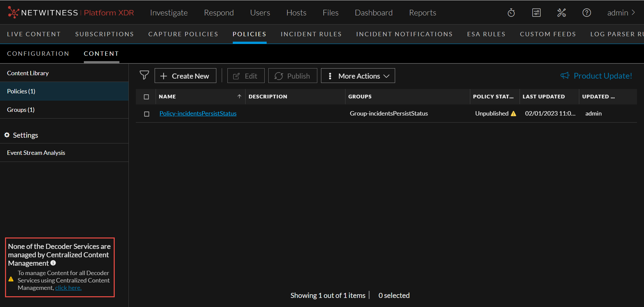
Task: Open help using the question mark icon
Action: click(586, 12)
